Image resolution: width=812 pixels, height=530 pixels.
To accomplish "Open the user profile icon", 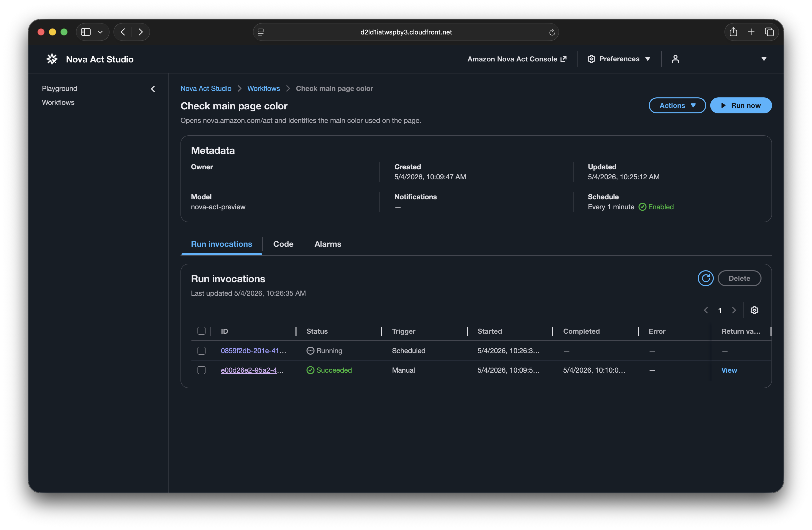I will pyautogui.click(x=675, y=59).
